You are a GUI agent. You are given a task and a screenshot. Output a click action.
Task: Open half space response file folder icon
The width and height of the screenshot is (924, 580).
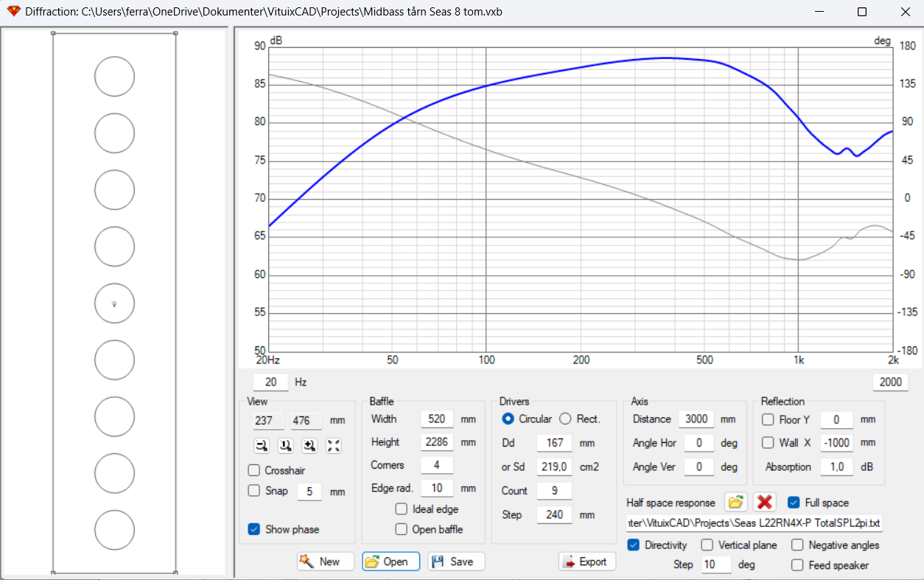click(735, 503)
